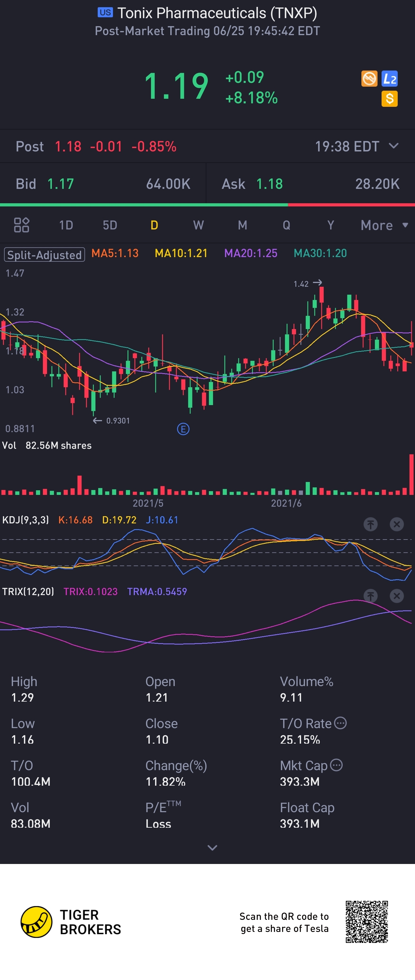Select the quarterly Q chart tab
The height and width of the screenshot is (980, 415).
[x=287, y=225]
